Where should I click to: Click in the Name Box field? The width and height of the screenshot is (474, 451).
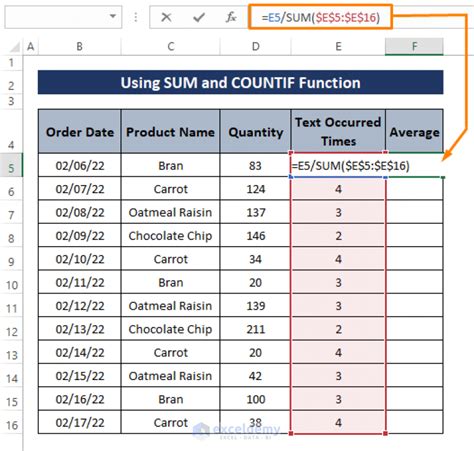(x=57, y=16)
